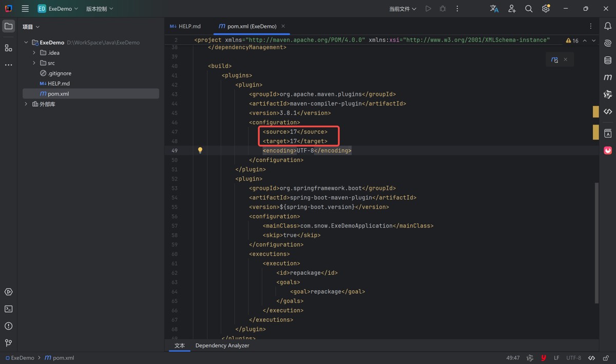This screenshot has height=364, width=616.
Task: Click the lightbulb quick-fix icon
Action: (200, 150)
